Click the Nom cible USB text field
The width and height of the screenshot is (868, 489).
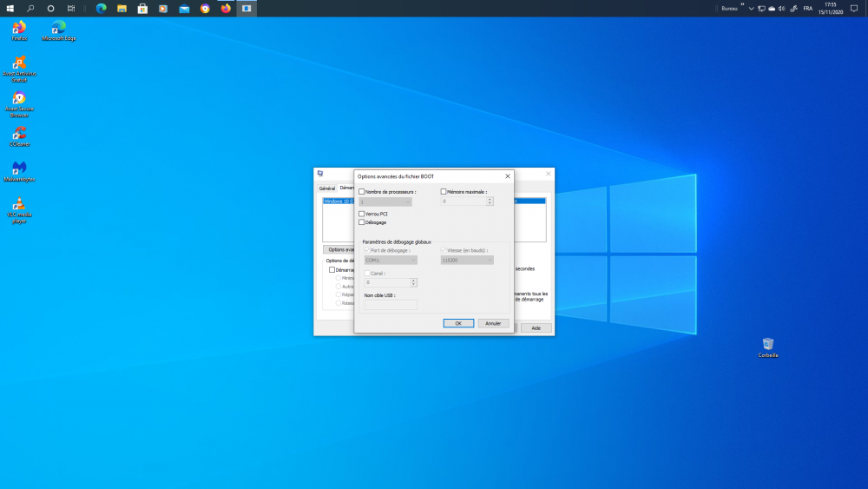coord(391,305)
